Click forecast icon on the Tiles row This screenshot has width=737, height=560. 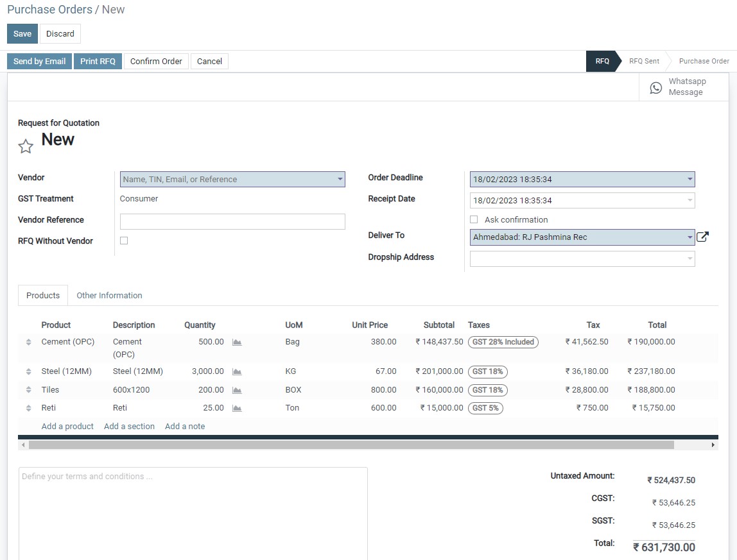pos(236,389)
